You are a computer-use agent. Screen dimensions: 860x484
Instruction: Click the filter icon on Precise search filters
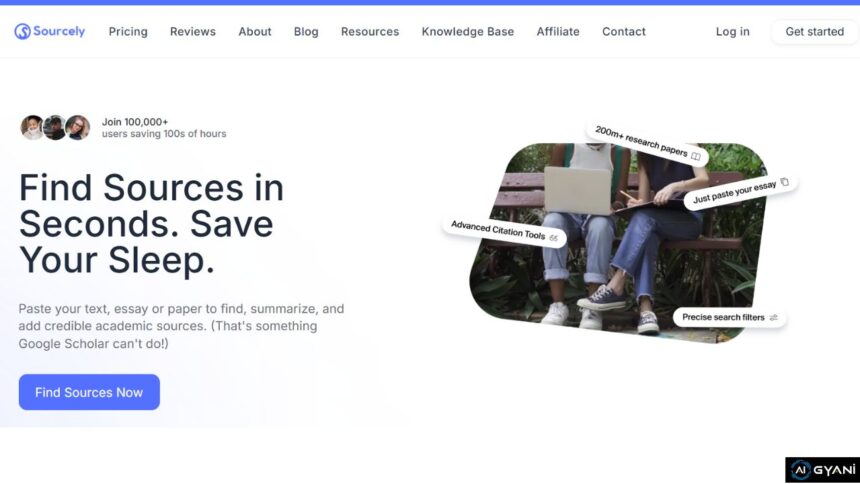point(773,318)
